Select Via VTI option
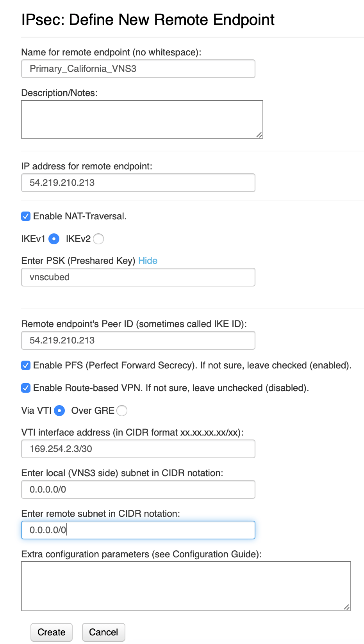 tap(59, 411)
